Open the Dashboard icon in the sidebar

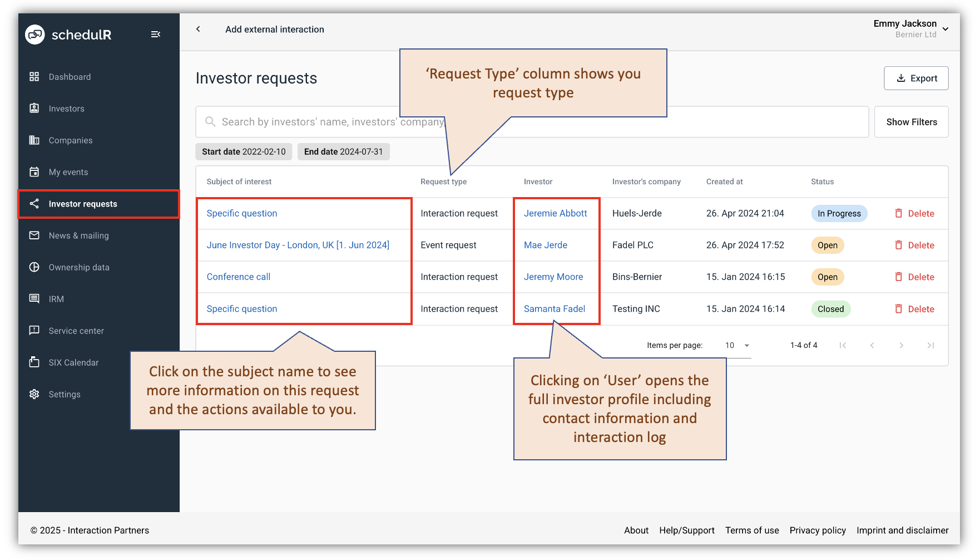pos(34,76)
